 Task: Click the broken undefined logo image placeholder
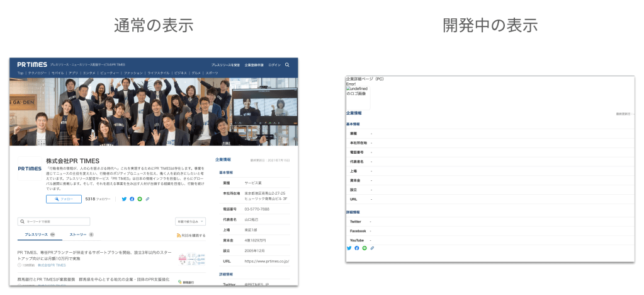(x=358, y=96)
